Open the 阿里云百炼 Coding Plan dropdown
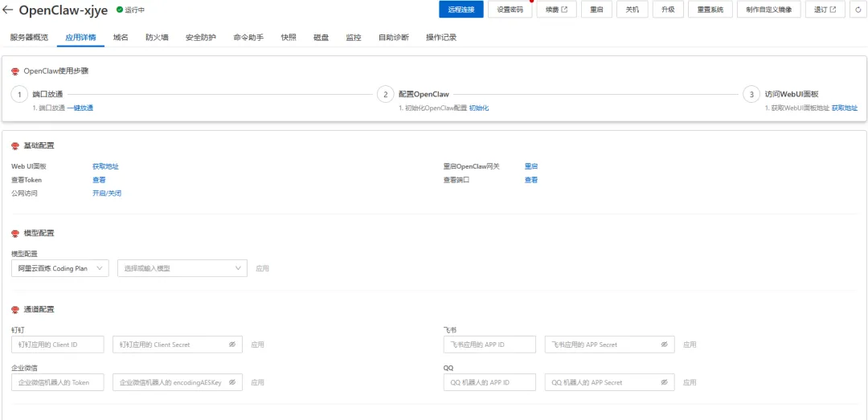Screen dimensions: 868x420 point(59,268)
